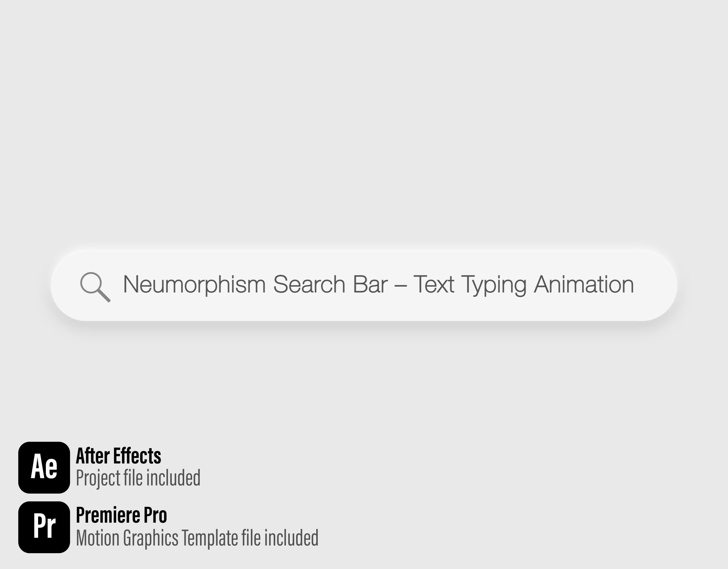Click the black Ae After Effects icon

coord(44,467)
